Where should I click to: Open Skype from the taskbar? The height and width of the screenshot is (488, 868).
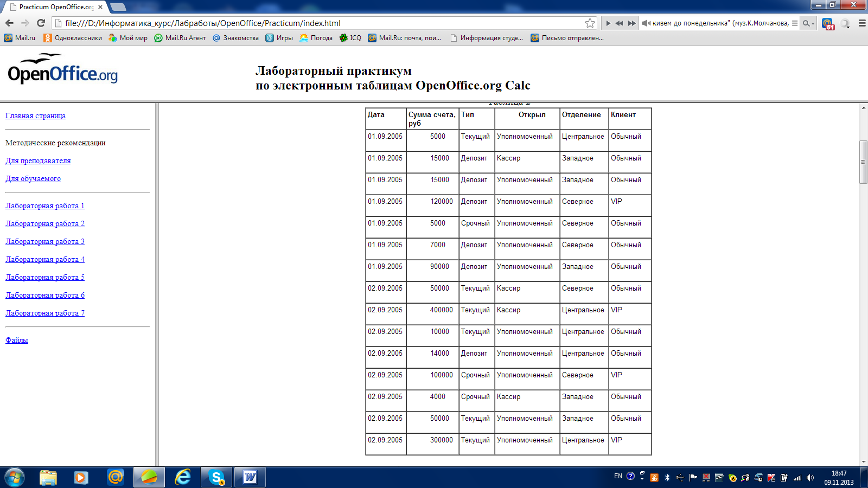(x=216, y=477)
